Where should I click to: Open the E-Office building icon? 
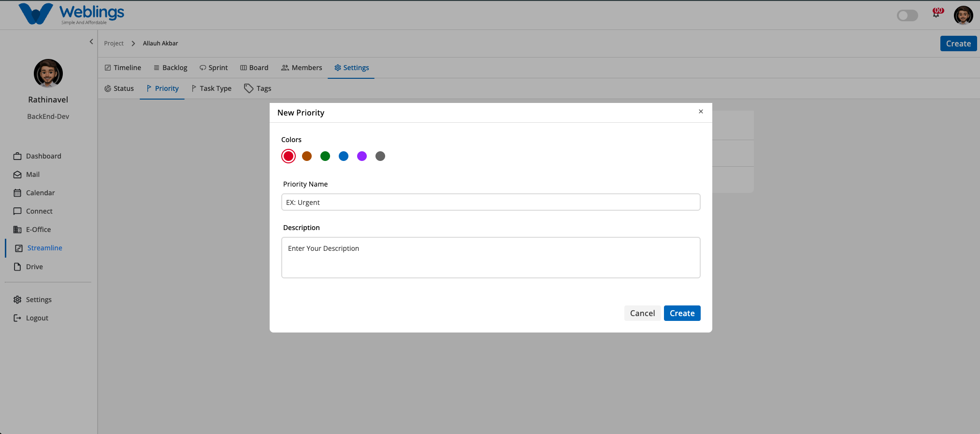[x=17, y=230]
